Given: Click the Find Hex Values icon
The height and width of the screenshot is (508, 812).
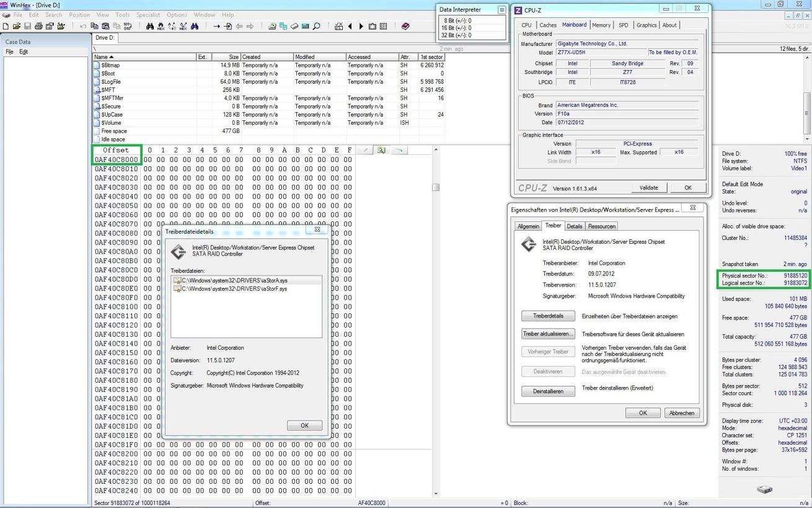Looking at the screenshot, I should 161,26.
